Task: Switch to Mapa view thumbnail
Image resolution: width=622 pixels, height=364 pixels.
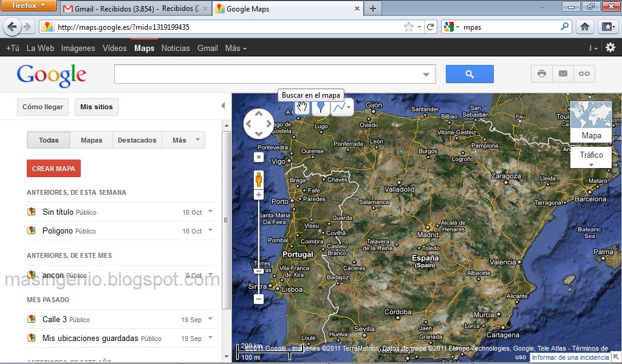Action: [x=590, y=121]
